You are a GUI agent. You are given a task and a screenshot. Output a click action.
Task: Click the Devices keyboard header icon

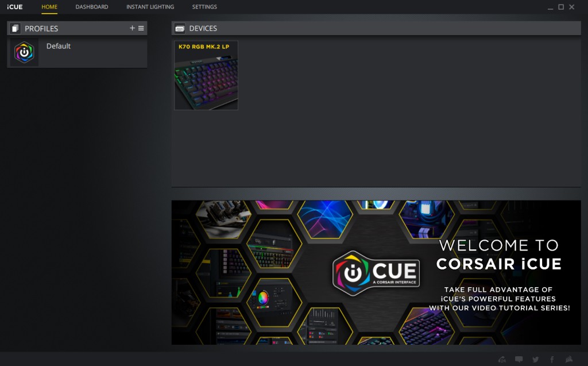point(180,29)
